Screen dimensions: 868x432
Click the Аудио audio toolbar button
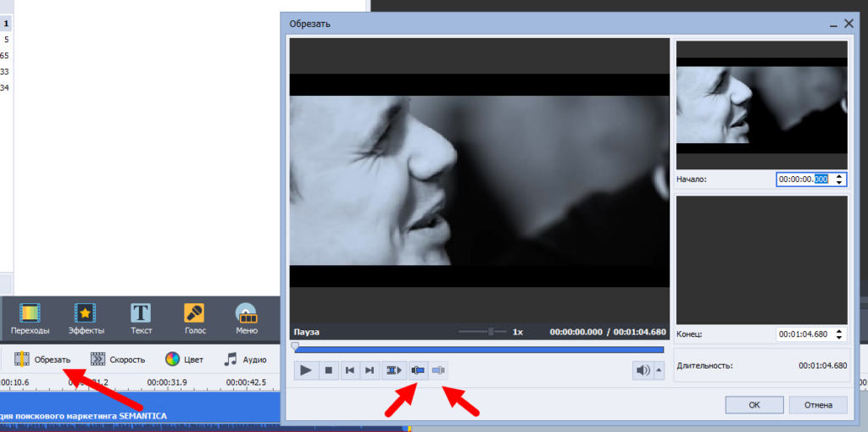click(x=245, y=359)
